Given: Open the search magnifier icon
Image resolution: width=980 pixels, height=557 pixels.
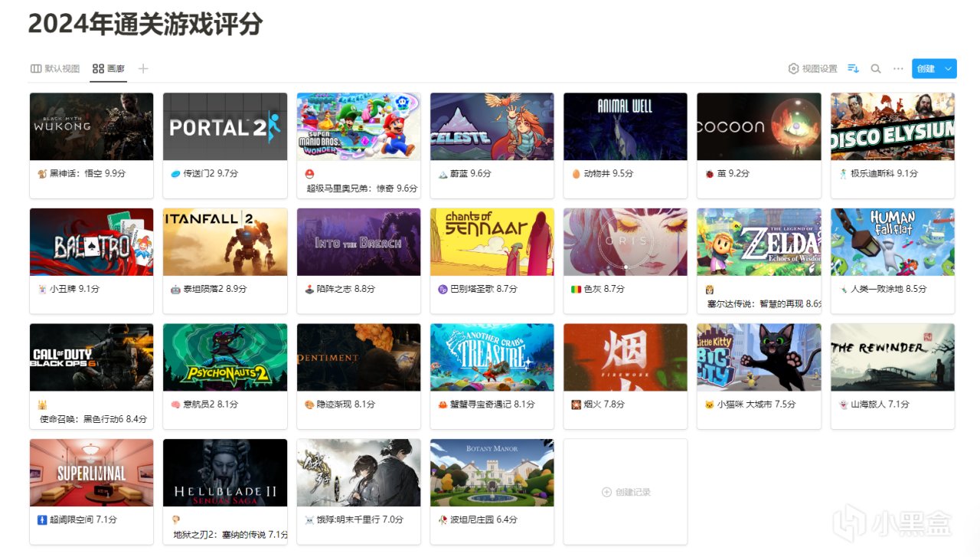Looking at the screenshot, I should click(x=876, y=69).
